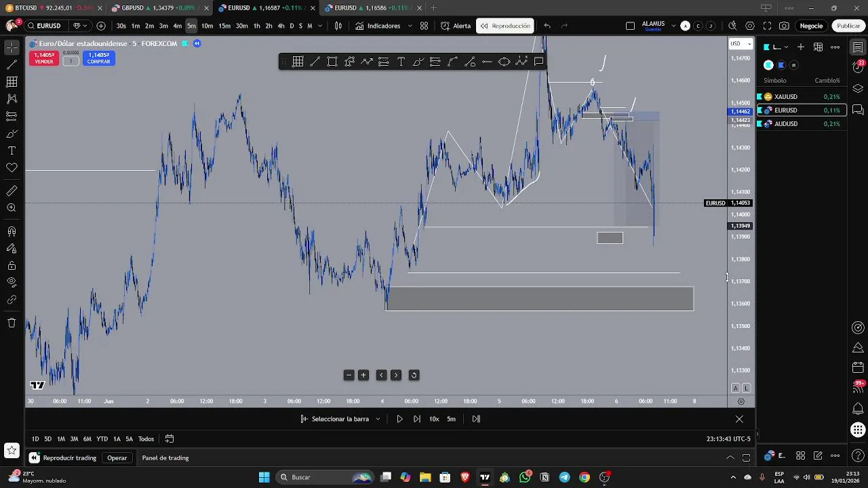Image resolution: width=868 pixels, height=488 pixels.
Task: Select the trend line tool in left sidebar
Action: tap(12, 64)
